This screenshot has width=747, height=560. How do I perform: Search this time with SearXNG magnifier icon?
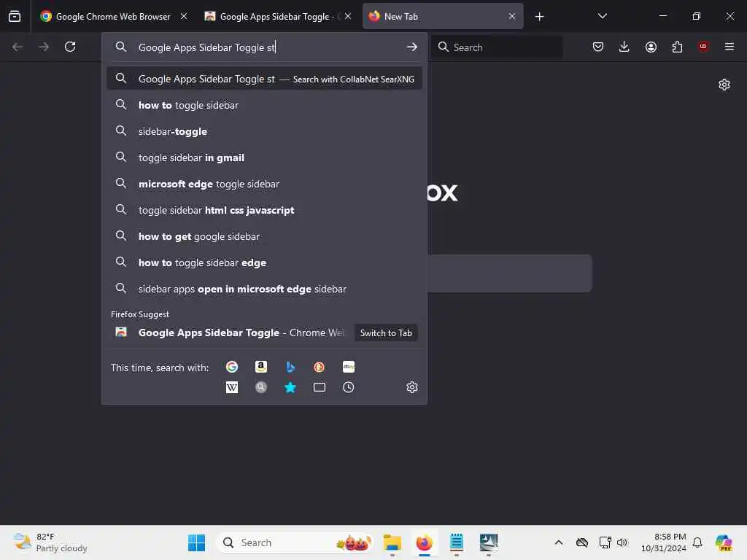[261, 387]
